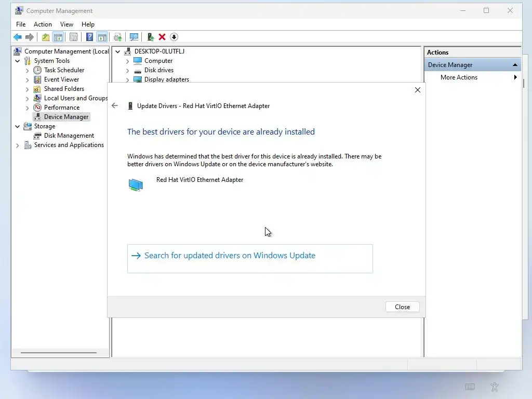Toggle Show/Hide Action Pane toolbar icon

[x=102, y=37]
